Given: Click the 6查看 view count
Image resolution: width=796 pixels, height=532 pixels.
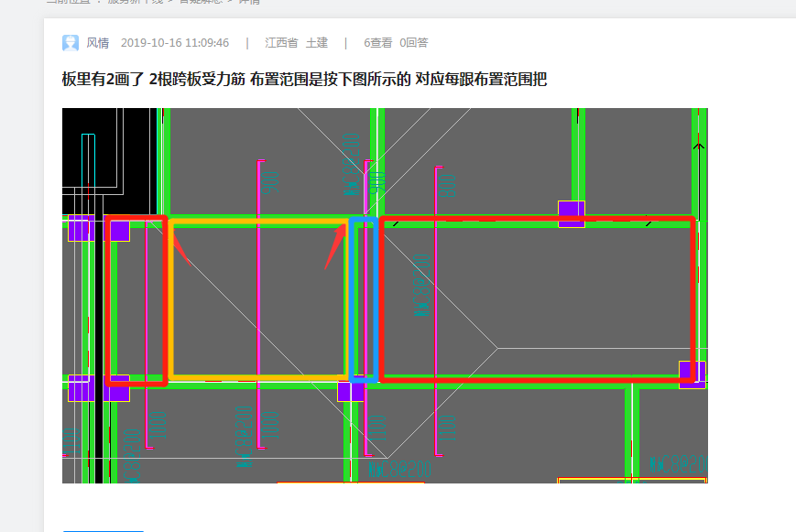Looking at the screenshot, I should [x=377, y=43].
